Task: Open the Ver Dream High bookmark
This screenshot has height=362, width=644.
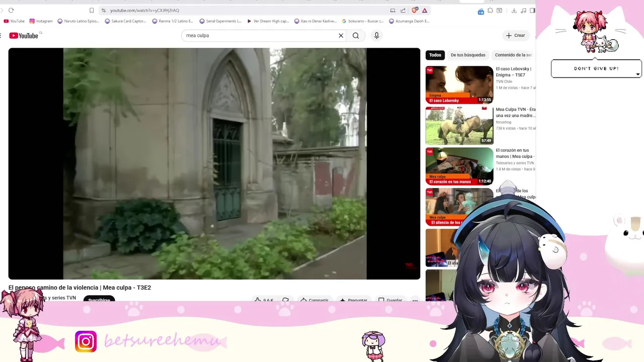Action: pyautogui.click(x=268, y=21)
